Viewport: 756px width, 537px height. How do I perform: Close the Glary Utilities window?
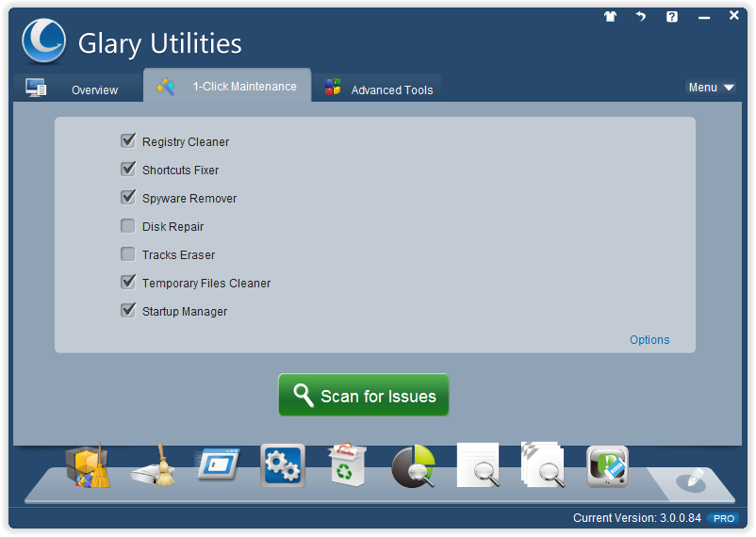[733, 15]
